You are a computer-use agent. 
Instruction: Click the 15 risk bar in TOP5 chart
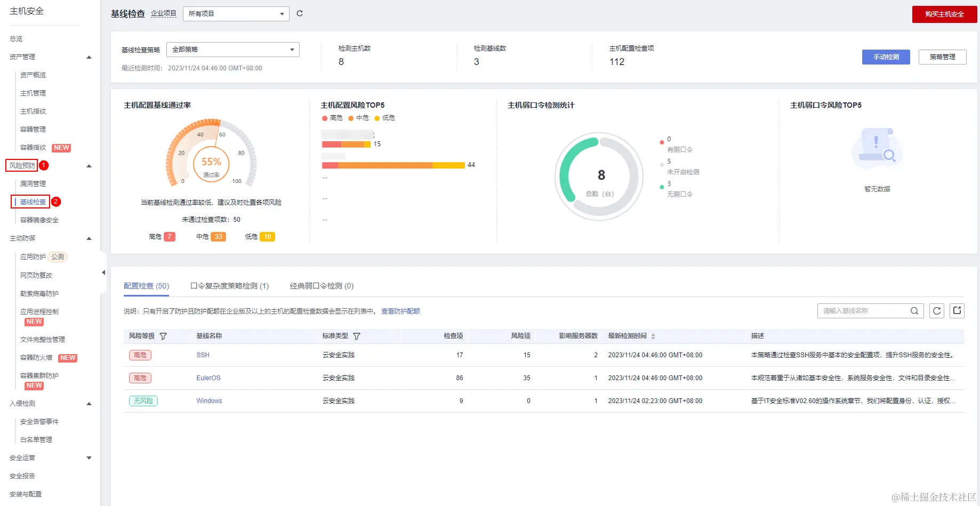click(346, 144)
